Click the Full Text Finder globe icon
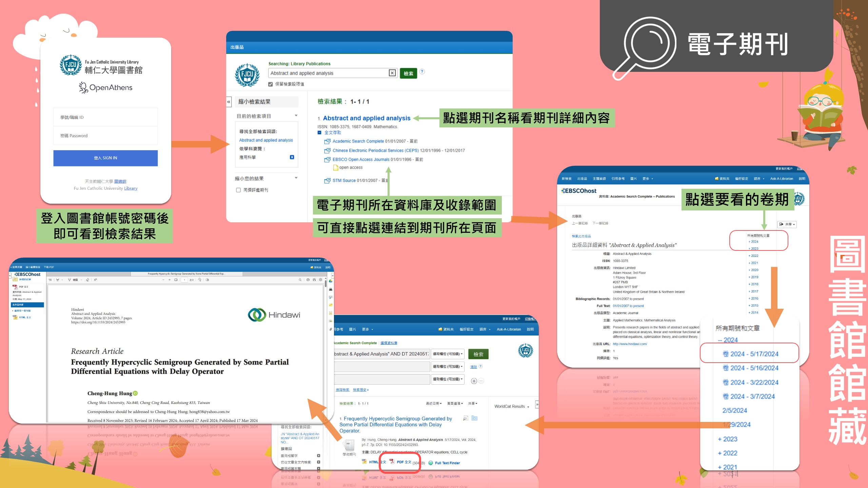The image size is (868, 488). coord(431,463)
